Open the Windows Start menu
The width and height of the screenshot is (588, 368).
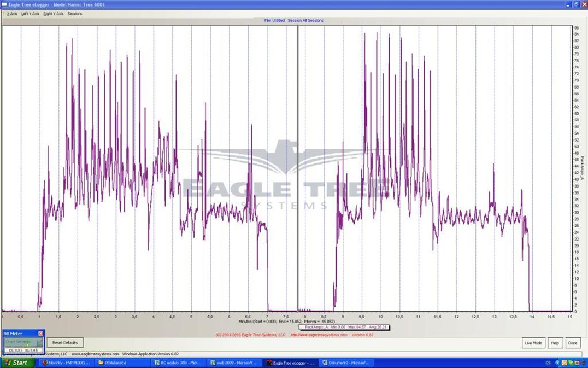point(16,363)
